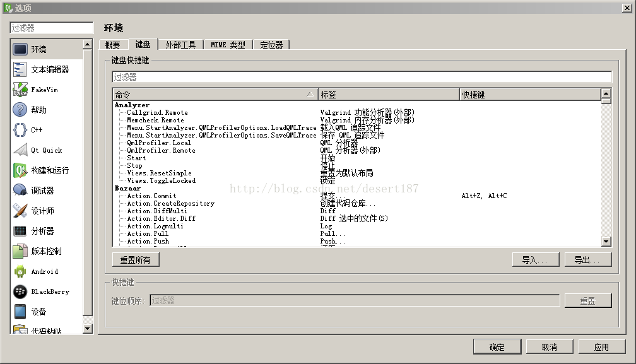Switch to the 键盘 tab

pos(143,44)
